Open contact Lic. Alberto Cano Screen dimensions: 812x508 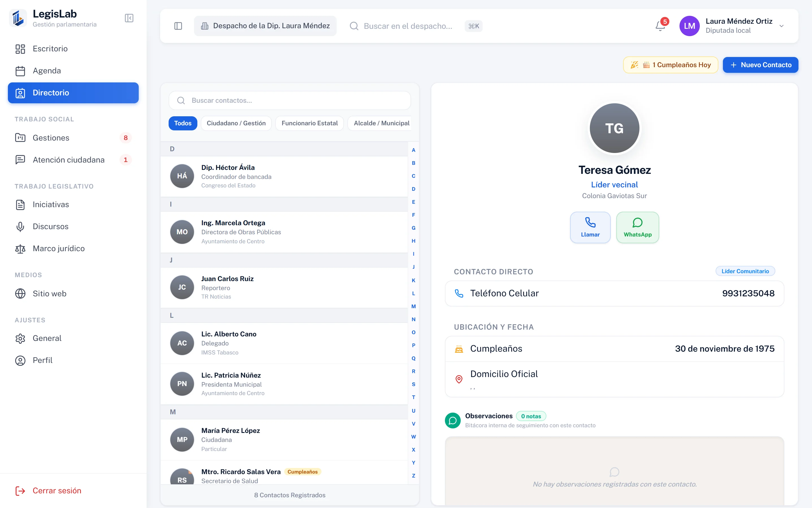pyautogui.click(x=284, y=343)
